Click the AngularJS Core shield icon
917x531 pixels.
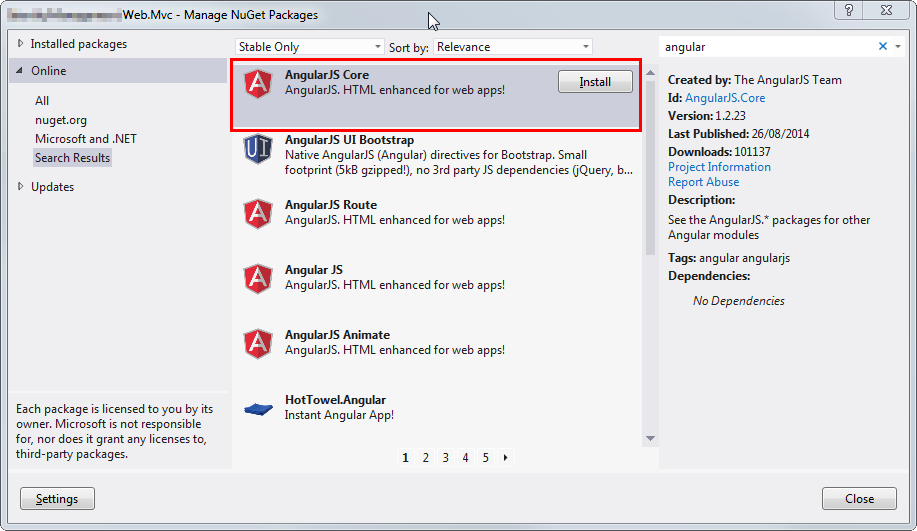coord(258,84)
